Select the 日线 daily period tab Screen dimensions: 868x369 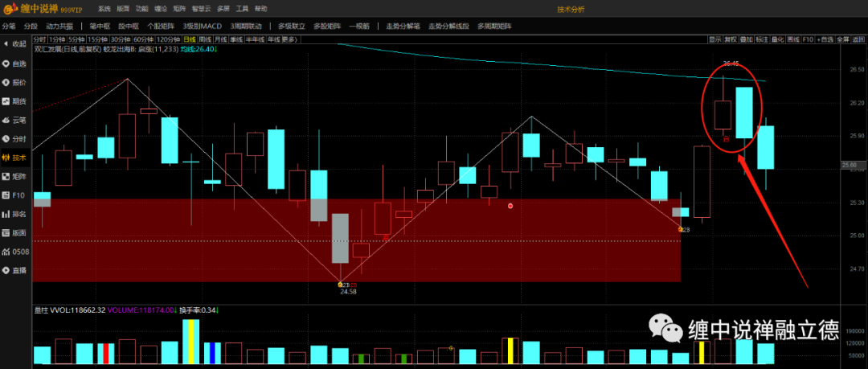(190, 39)
